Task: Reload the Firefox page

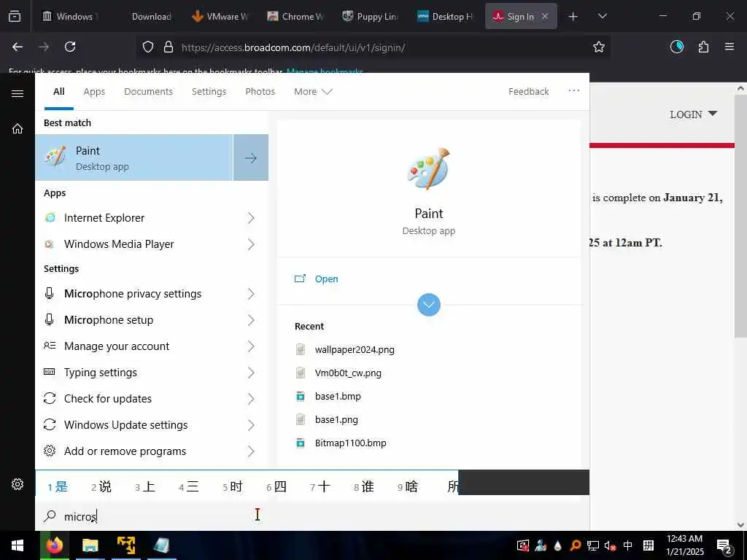Action: coord(70,47)
